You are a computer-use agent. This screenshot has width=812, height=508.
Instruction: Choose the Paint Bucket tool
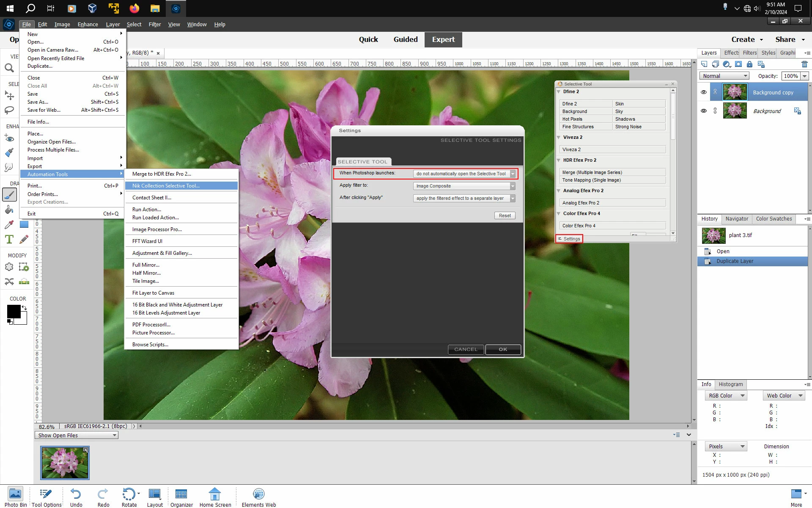pyautogui.click(x=9, y=210)
